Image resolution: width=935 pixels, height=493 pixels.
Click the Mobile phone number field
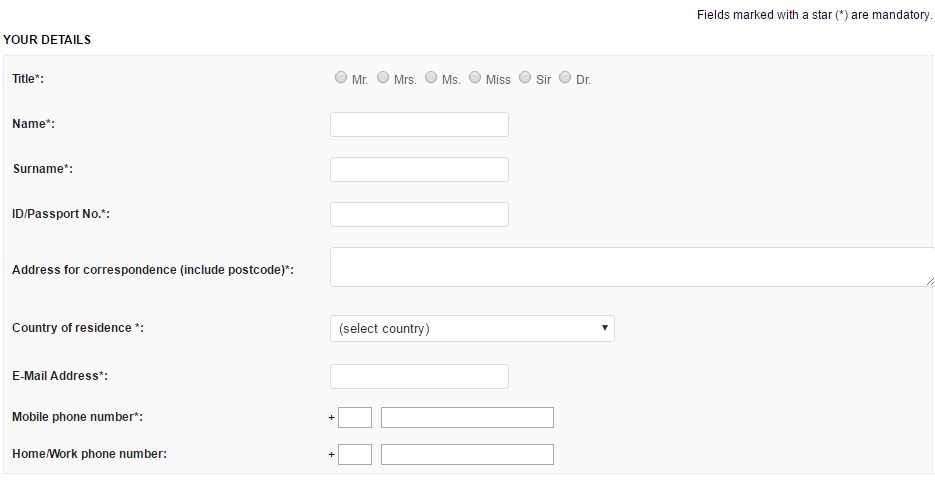(467, 418)
